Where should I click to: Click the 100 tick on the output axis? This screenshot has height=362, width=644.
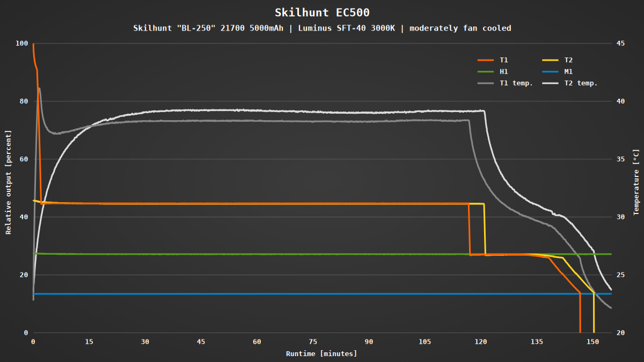click(22, 43)
